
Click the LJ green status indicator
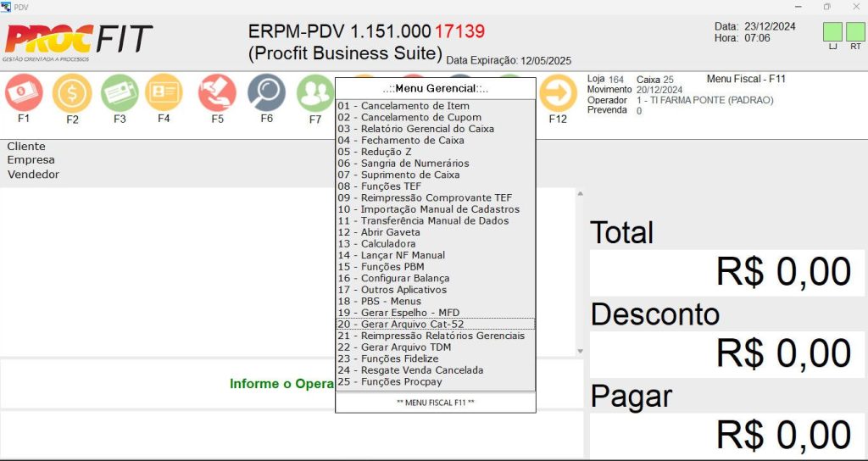832,31
